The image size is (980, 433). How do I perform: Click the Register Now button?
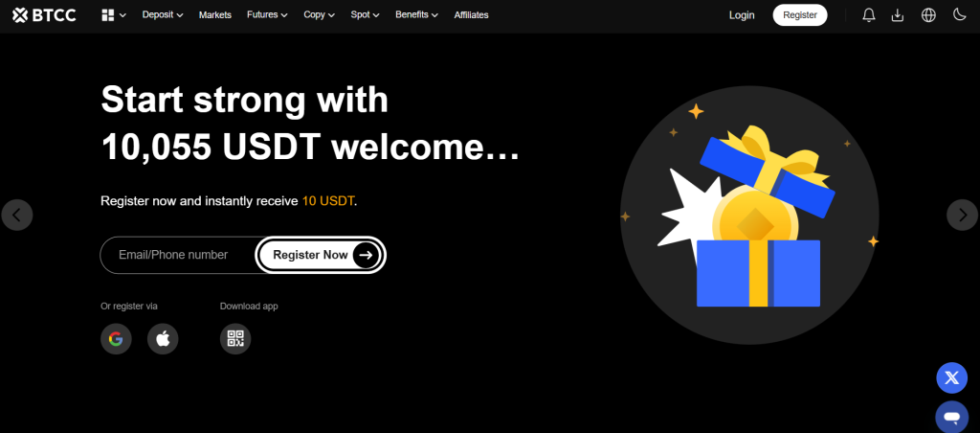[320, 255]
